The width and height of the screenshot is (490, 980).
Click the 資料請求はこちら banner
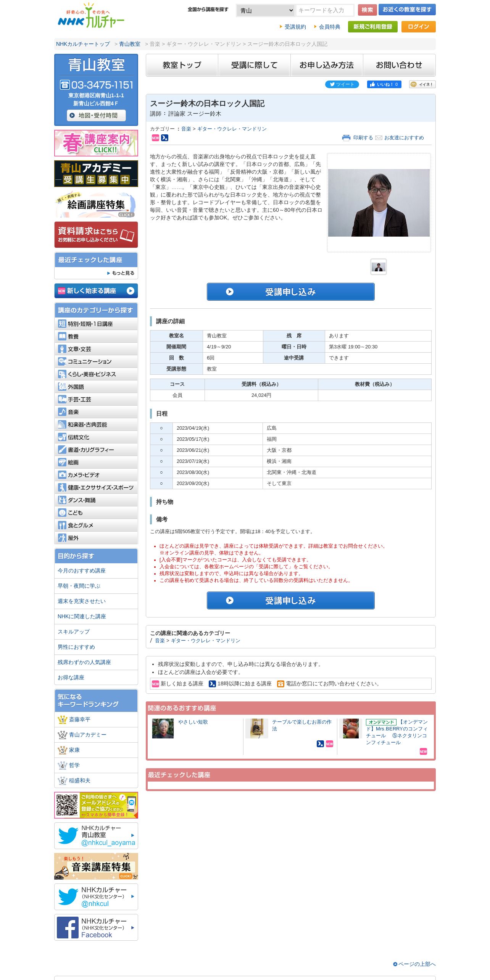(96, 235)
